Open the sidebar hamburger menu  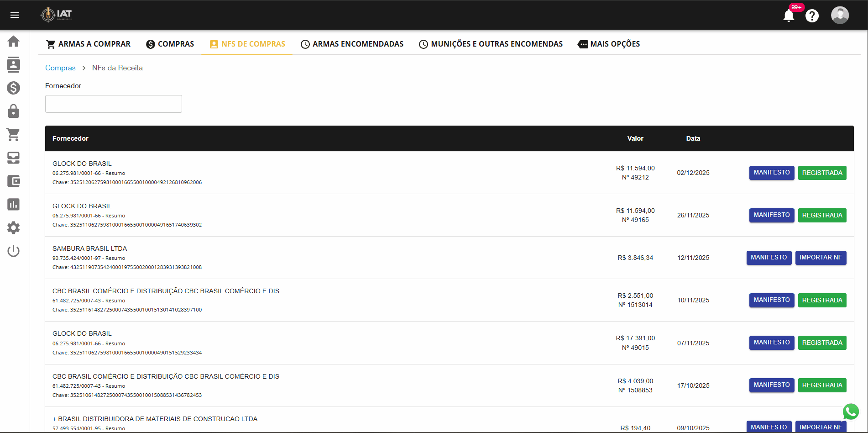(15, 15)
